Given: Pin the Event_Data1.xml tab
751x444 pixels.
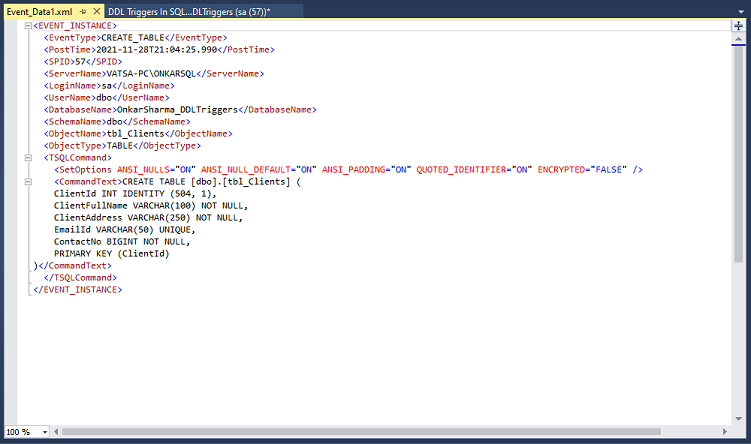Looking at the screenshot, I should coord(83,11).
